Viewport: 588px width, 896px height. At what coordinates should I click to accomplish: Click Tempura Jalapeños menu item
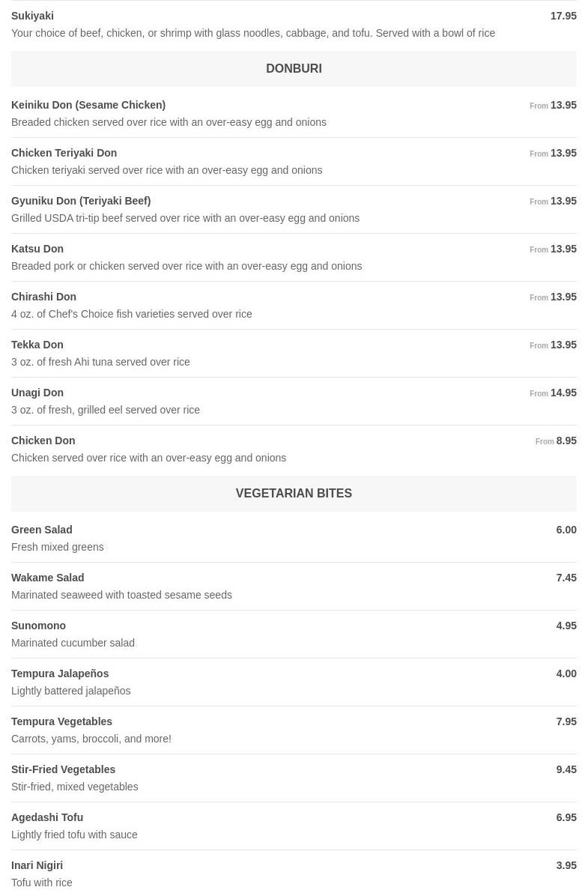[x=60, y=673]
